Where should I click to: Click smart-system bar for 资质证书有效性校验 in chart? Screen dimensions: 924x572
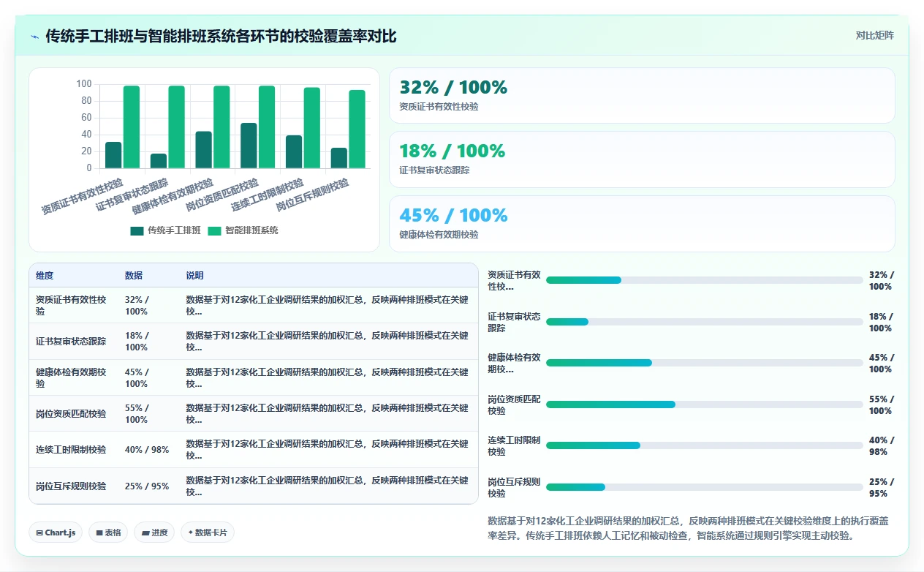tap(132, 127)
